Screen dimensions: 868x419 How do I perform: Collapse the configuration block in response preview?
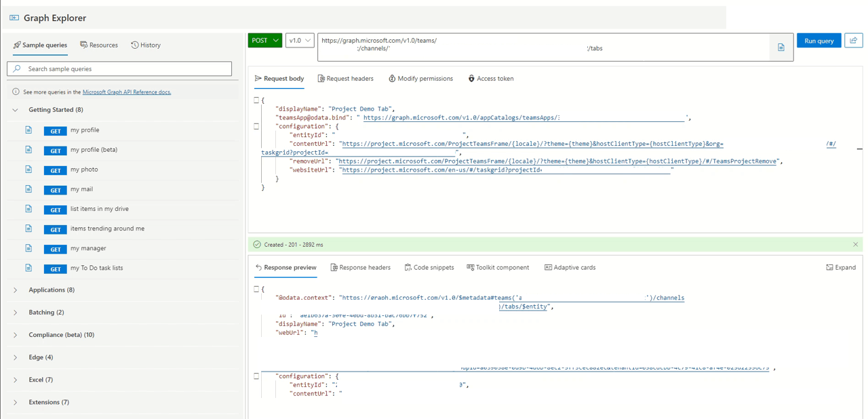coord(256,376)
